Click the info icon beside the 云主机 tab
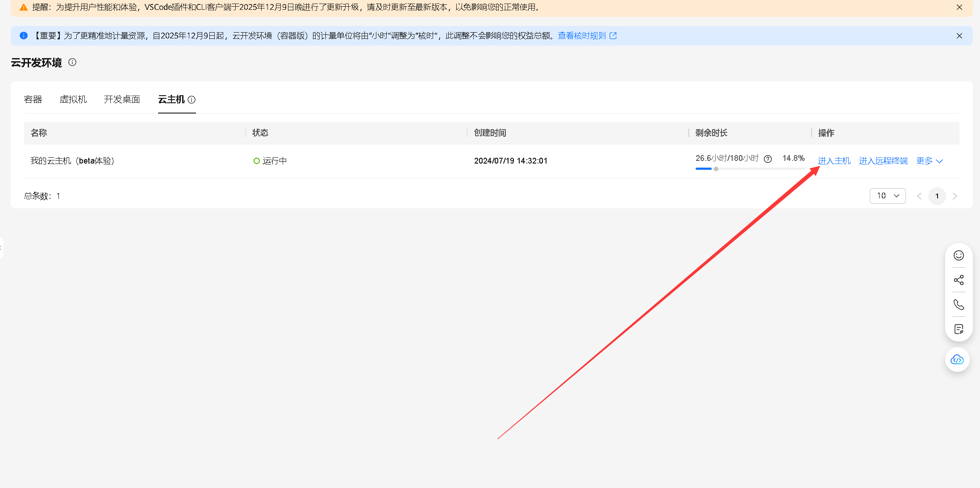The height and width of the screenshot is (488, 980). (192, 100)
